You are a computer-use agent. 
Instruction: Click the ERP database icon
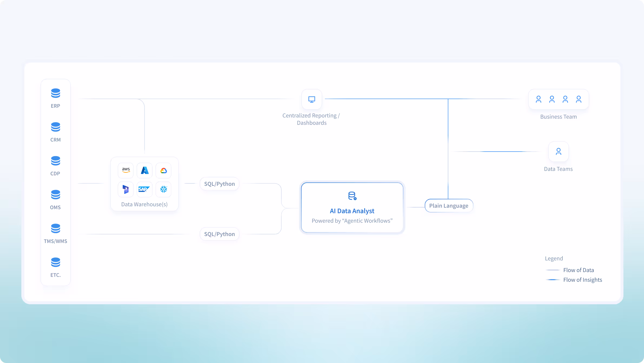coord(55,93)
